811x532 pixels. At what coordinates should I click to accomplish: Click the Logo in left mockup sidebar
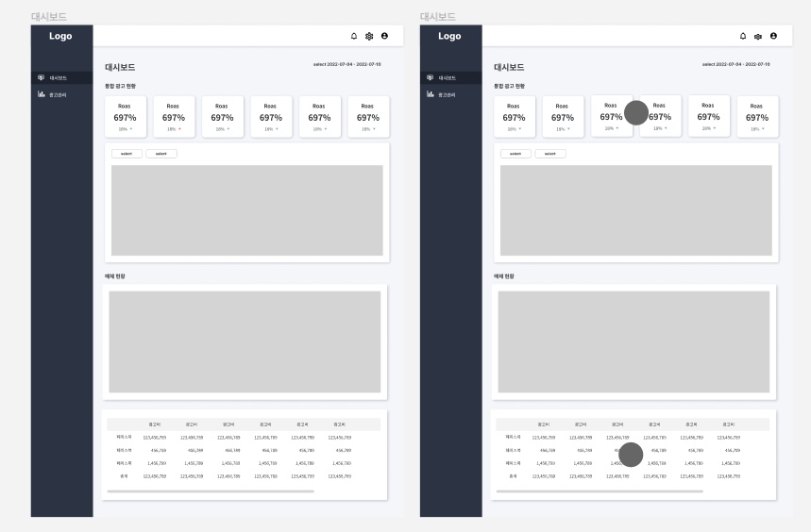(60, 36)
